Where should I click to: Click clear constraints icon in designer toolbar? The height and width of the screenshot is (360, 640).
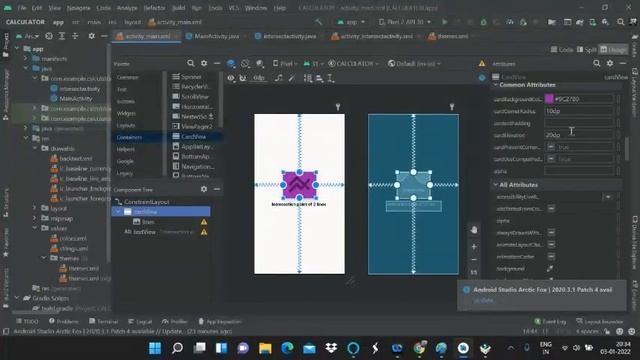click(278, 78)
